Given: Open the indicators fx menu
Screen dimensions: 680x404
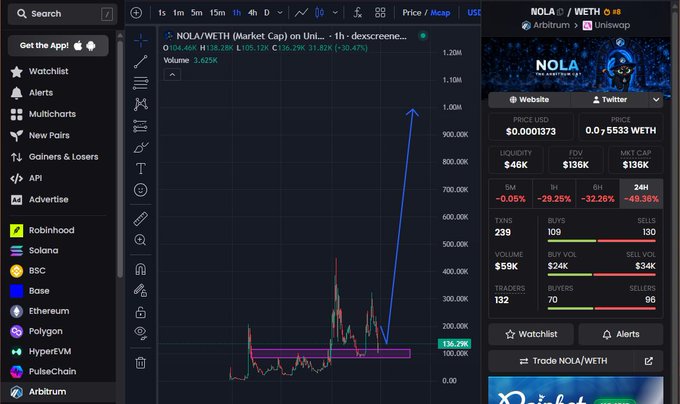Looking at the screenshot, I should 357,13.
